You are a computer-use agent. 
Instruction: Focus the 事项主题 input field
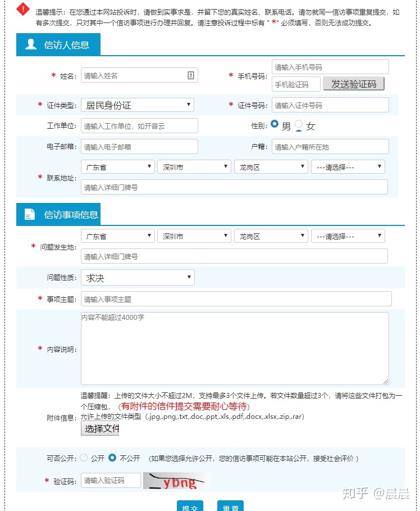(236, 299)
